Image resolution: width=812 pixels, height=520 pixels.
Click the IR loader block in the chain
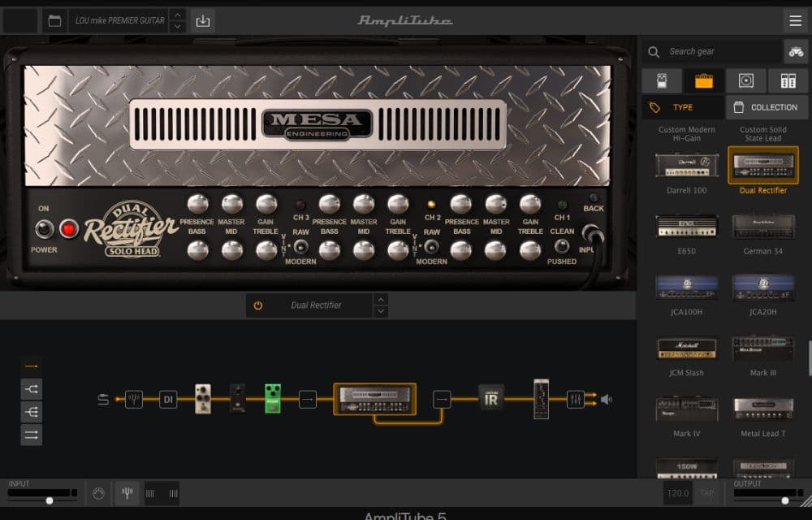tap(491, 400)
